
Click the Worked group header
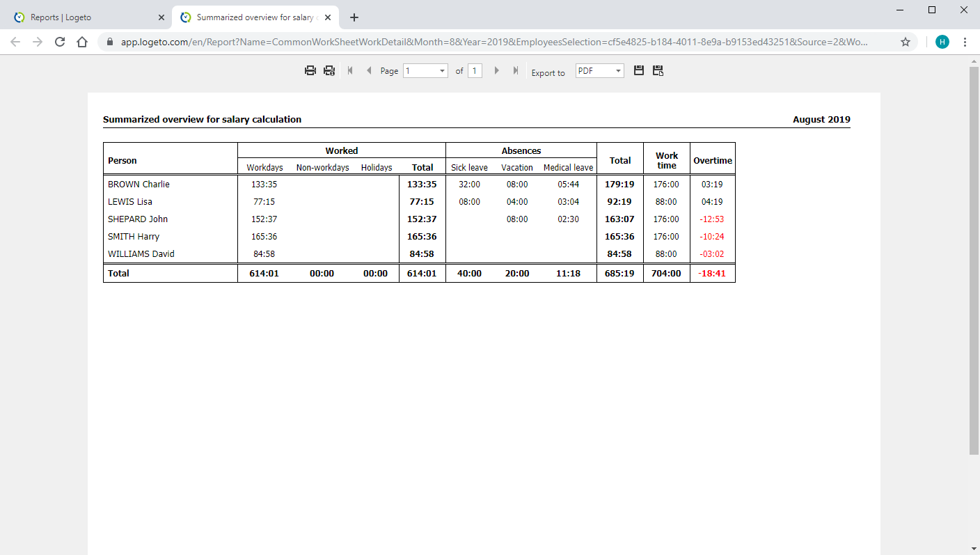point(342,151)
